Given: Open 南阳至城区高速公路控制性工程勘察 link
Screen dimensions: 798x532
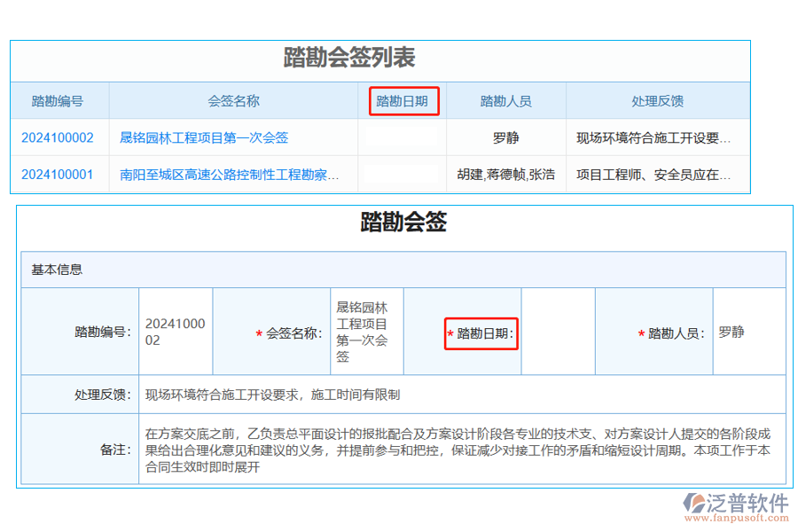Looking at the screenshot, I should (x=229, y=174).
